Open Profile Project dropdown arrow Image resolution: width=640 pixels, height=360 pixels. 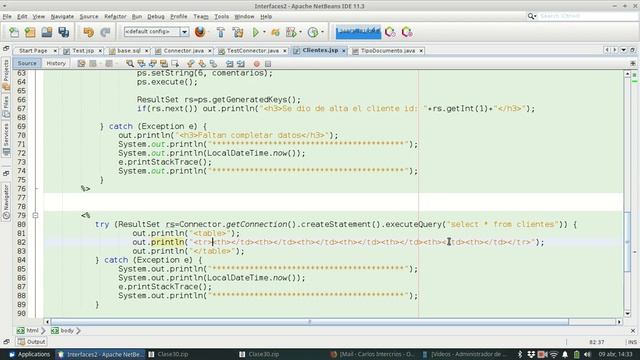[300, 32]
